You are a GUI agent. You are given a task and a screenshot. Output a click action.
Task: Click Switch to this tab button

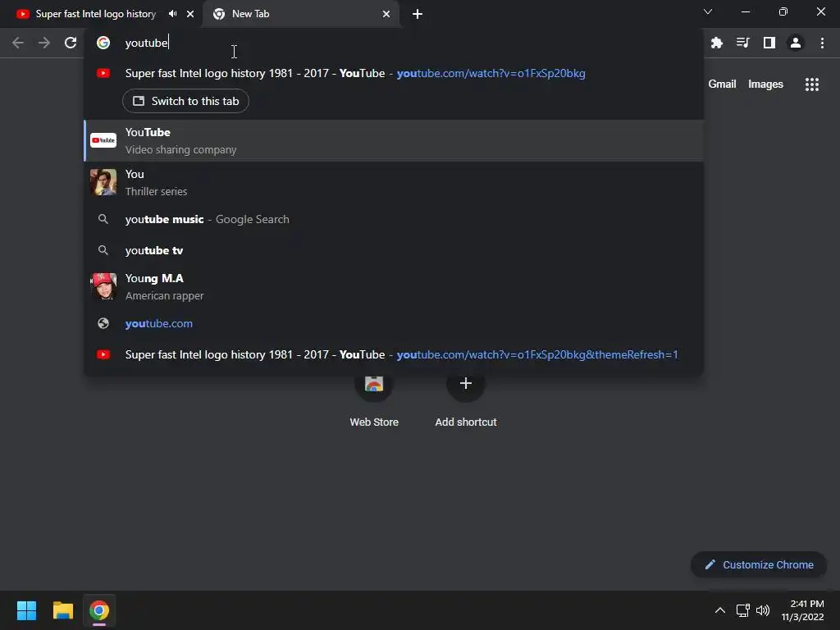[x=185, y=101]
